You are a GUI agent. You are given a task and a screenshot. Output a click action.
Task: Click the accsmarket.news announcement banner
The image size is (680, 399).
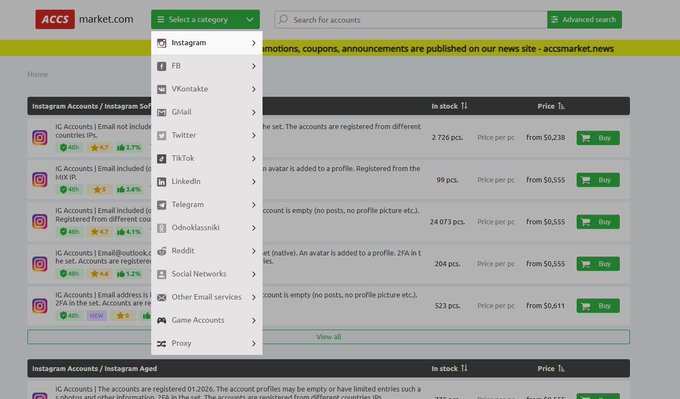tap(340, 48)
